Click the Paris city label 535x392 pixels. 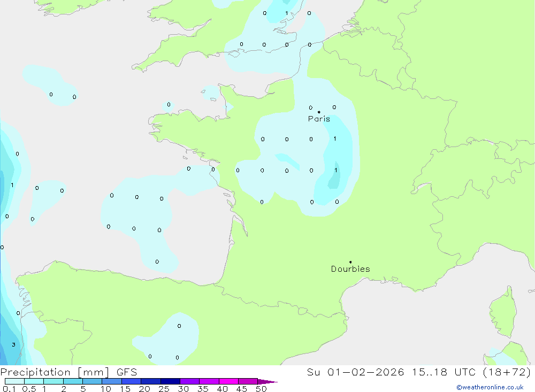pos(319,119)
